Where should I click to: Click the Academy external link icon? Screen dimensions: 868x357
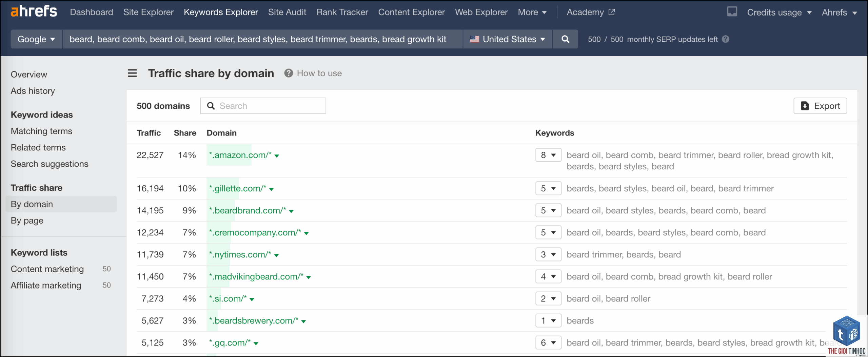pos(612,12)
